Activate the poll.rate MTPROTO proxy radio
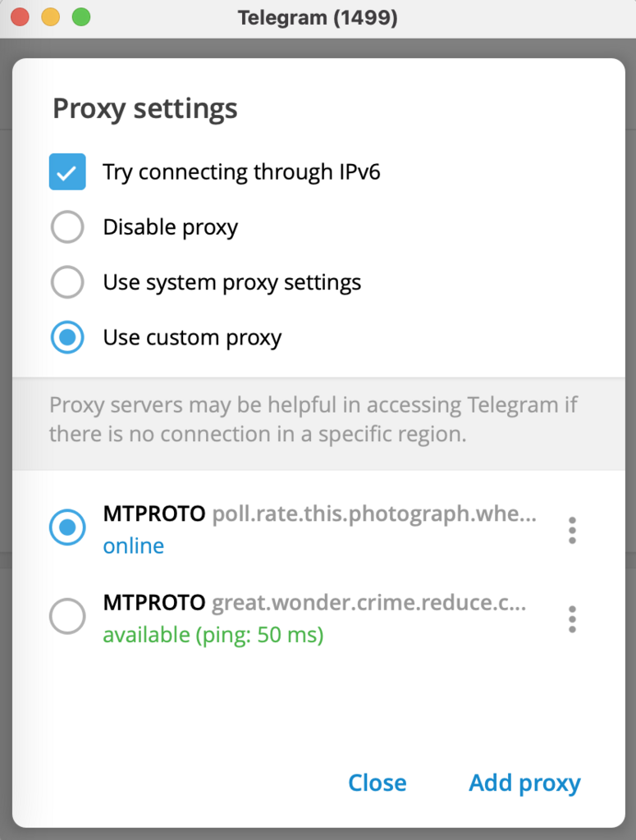Image resolution: width=636 pixels, height=840 pixels. coord(67,527)
